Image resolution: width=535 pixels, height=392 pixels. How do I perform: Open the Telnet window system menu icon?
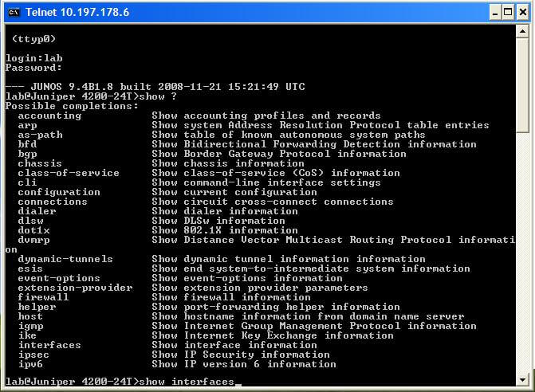point(13,12)
